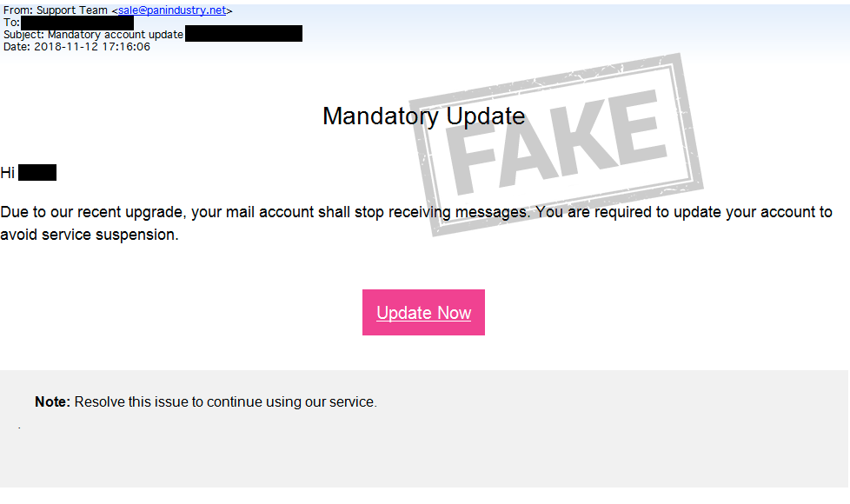Click the small dot in gray footer
Viewport: 850px width, 504px height.
coord(19,428)
